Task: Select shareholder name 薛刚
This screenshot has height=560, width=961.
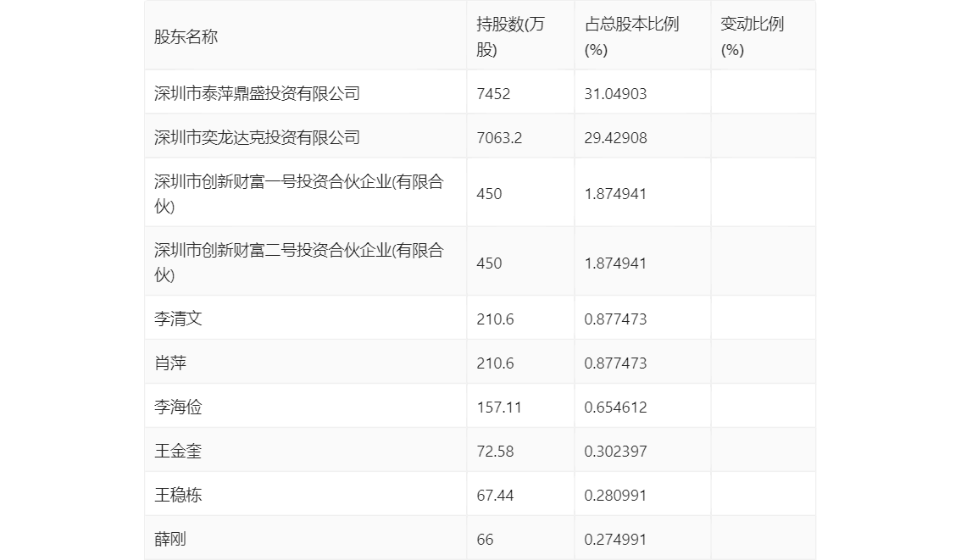Action: 169,539
